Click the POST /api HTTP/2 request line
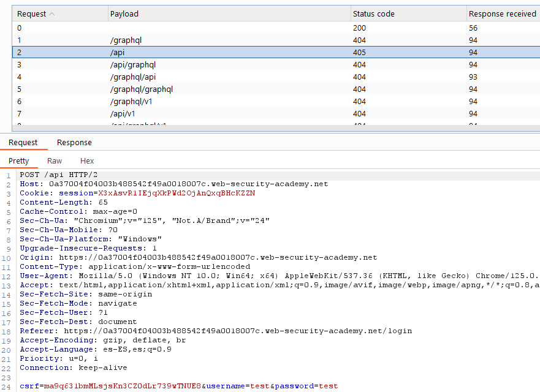This screenshot has width=540, height=392. point(59,175)
